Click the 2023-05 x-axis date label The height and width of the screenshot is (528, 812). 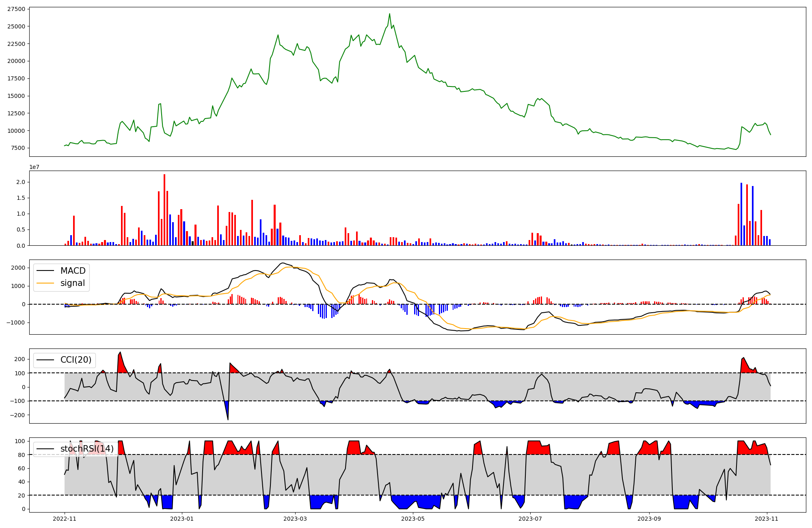(x=413, y=519)
